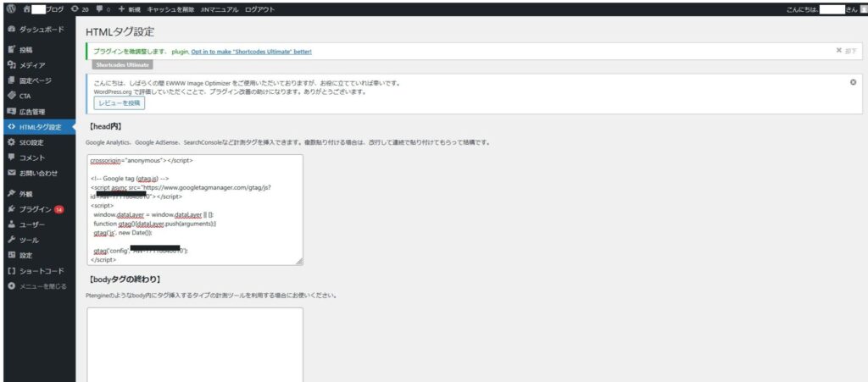Screen dimensions: 868x382
Task: Click head内 textarea resize handle
Action: point(299,262)
